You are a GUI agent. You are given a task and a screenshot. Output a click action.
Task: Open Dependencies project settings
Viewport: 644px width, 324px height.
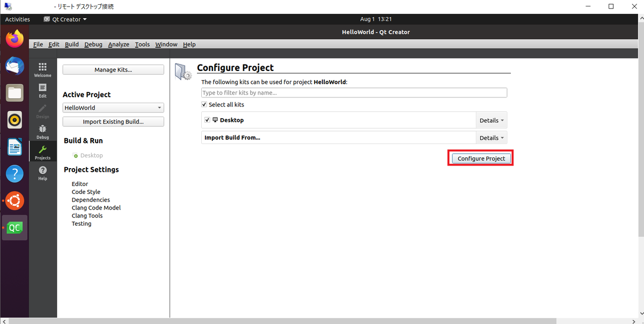point(91,200)
